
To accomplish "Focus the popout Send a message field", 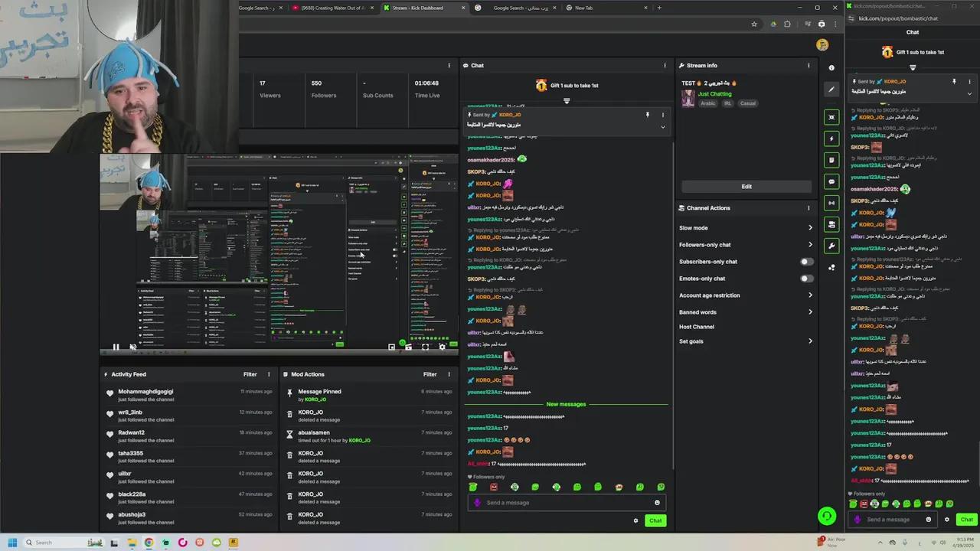I will tap(892, 520).
